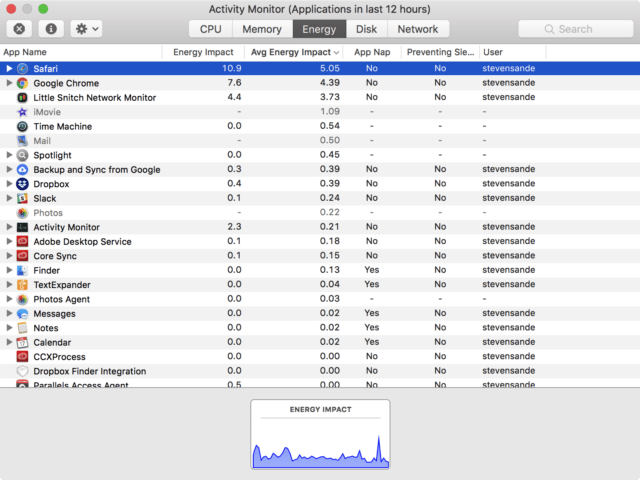Image resolution: width=640 pixels, height=480 pixels.
Task: Switch to the Memory tab
Action: click(262, 29)
